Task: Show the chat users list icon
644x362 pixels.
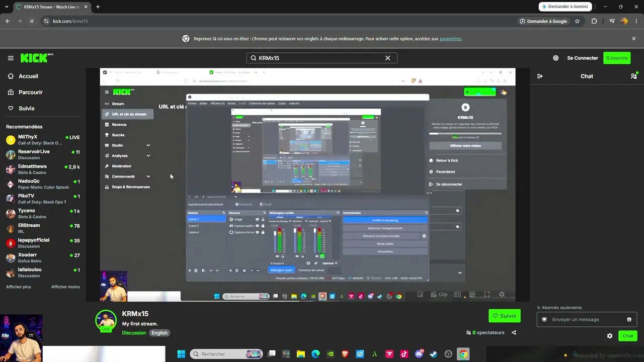Action: [x=634, y=76]
